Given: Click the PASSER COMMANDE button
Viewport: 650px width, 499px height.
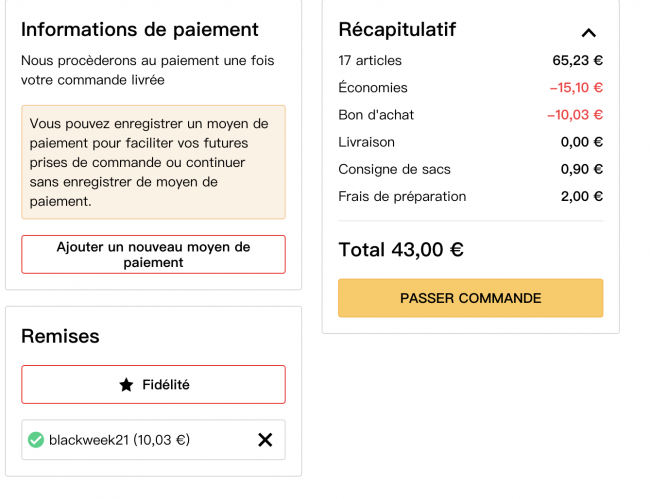Looking at the screenshot, I should pos(471,298).
